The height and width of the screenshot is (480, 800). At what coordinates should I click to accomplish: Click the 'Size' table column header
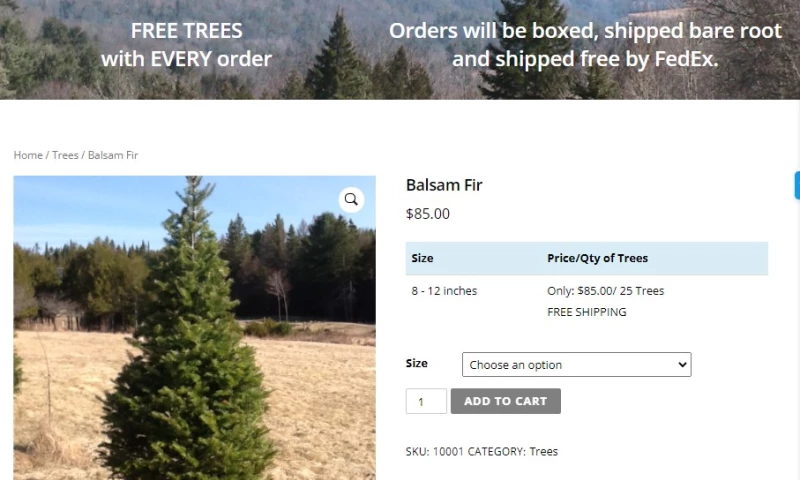[x=422, y=258]
